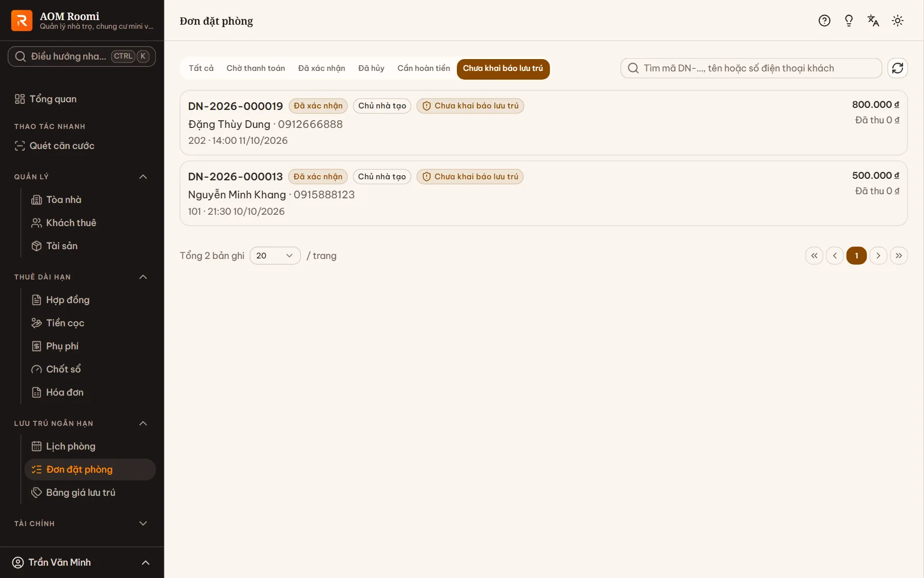Open Quét căn cước scanner

coord(82,145)
